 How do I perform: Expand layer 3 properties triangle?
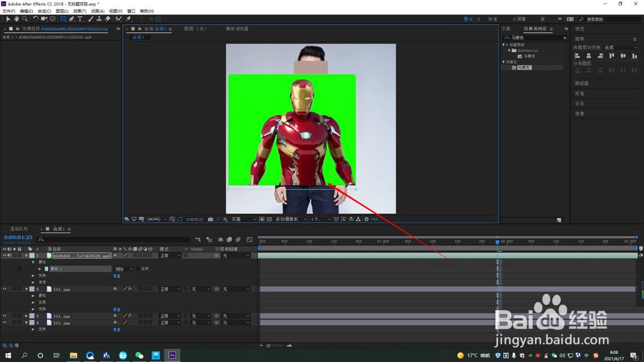click(x=26, y=316)
